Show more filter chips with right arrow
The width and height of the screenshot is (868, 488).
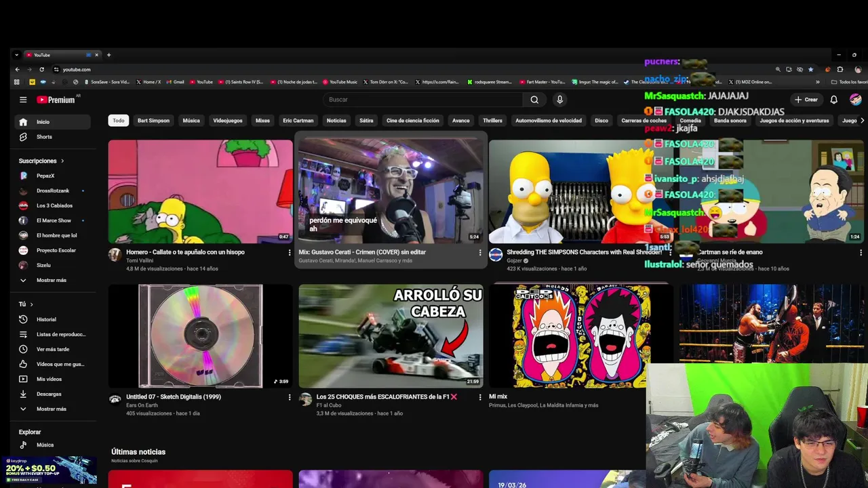click(x=862, y=121)
